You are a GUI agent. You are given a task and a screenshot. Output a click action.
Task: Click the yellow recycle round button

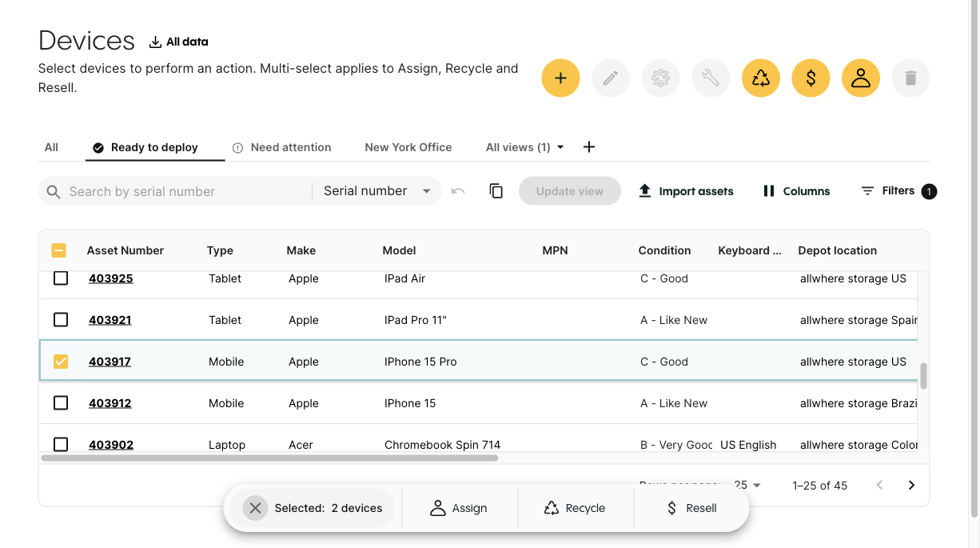[x=761, y=78]
